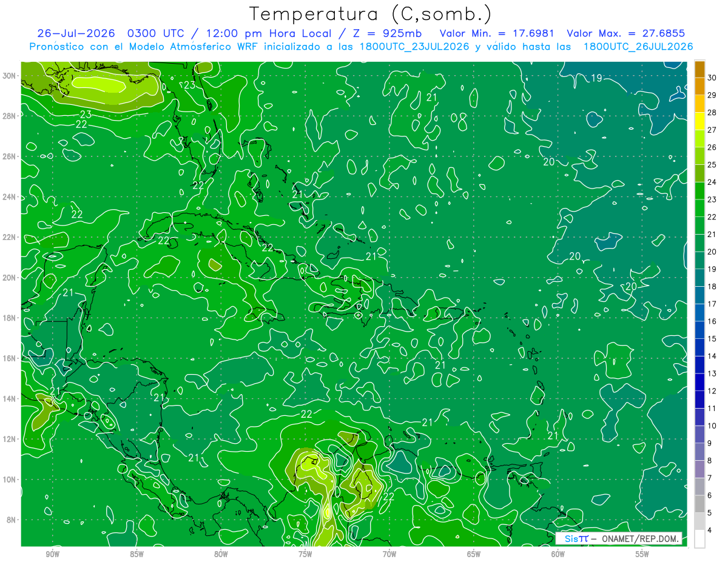Click the color scale label "18"
Screen dimensions: 728x562
coord(712,286)
